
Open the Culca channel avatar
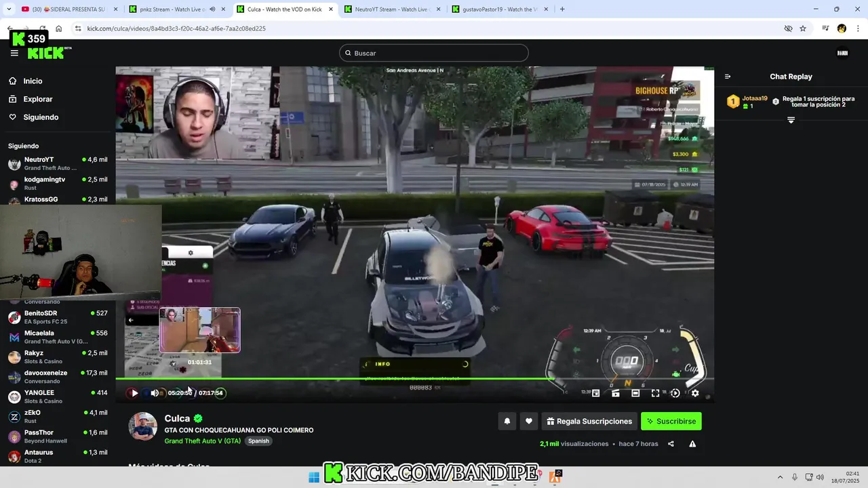coord(143,426)
